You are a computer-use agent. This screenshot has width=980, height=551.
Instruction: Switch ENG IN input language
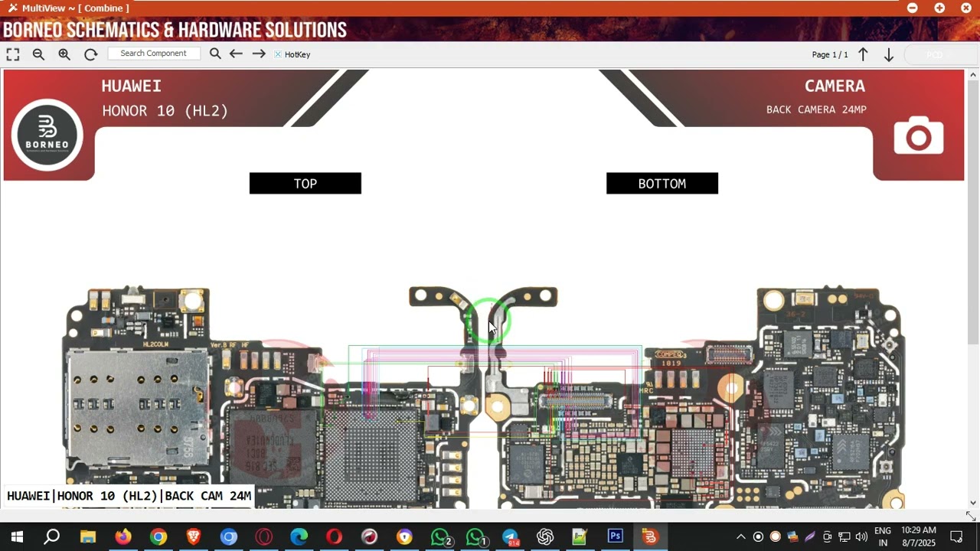[883, 536]
